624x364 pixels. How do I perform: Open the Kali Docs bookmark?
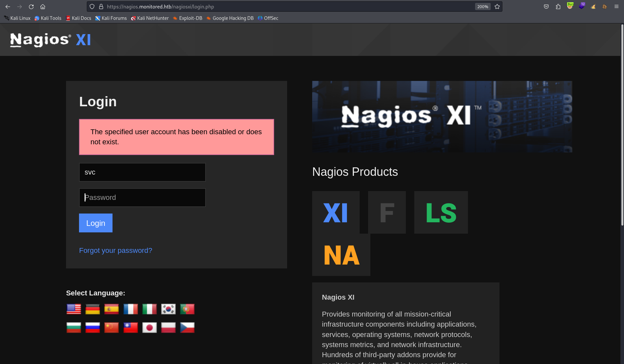tap(78, 18)
